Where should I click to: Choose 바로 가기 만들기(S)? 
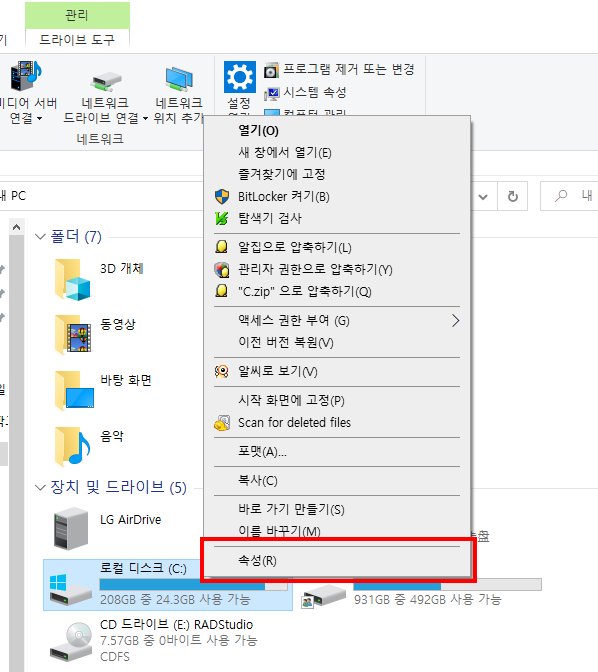(x=337, y=509)
